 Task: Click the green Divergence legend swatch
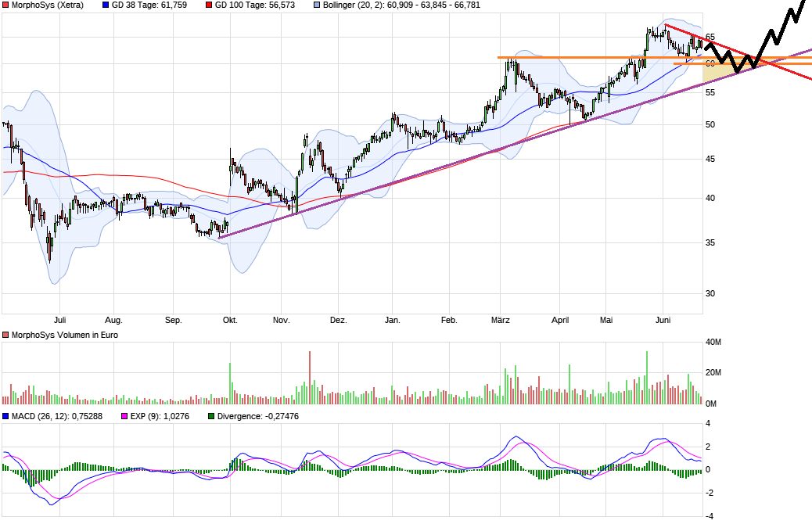point(211,416)
